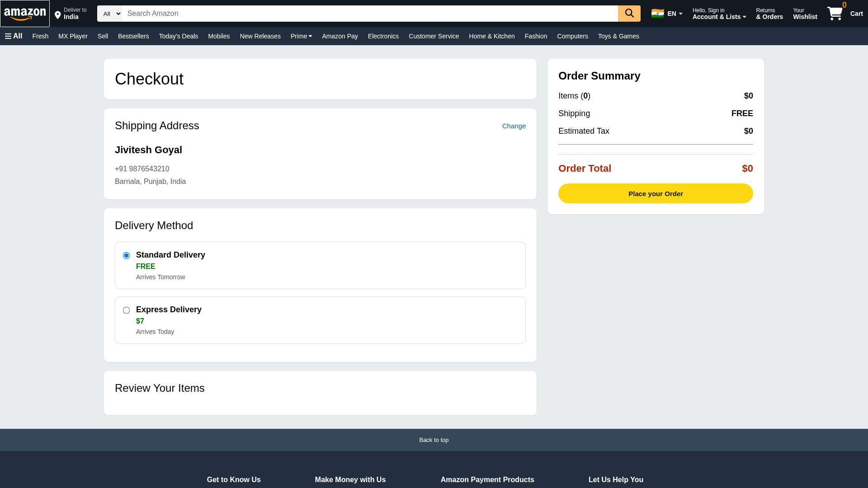
Task: Click the orange search magnifier button
Action: tap(629, 14)
